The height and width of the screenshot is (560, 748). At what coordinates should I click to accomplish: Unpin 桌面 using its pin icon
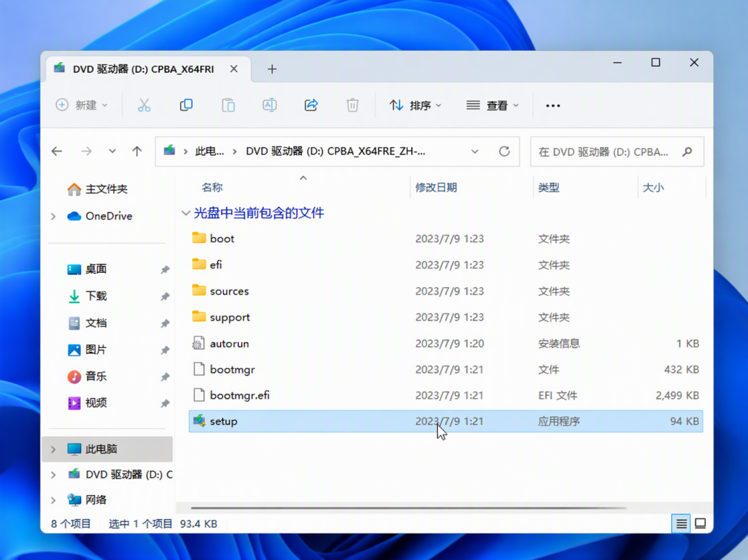(x=165, y=270)
